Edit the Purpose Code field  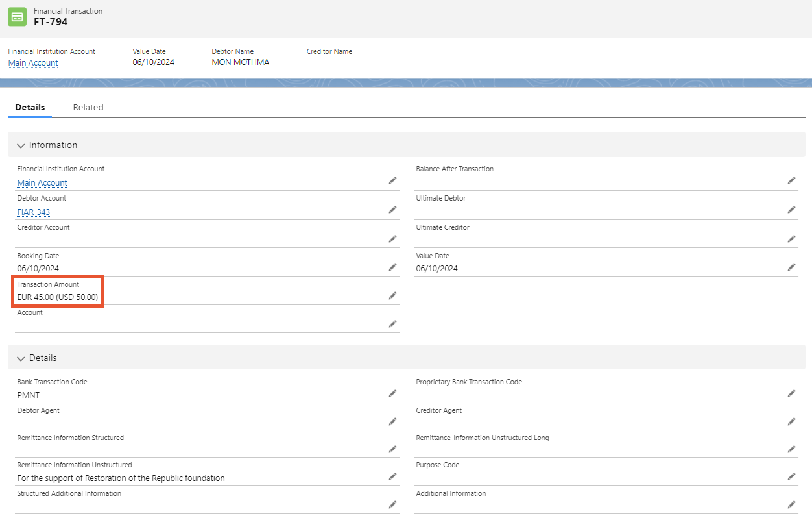click(791, 476)
